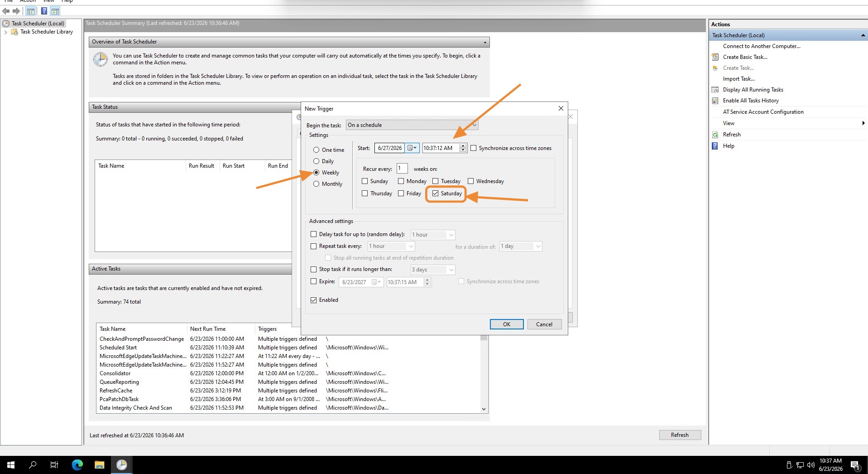
Task: Click the Back arrow toolbar icon
Action: coord(6,11)
